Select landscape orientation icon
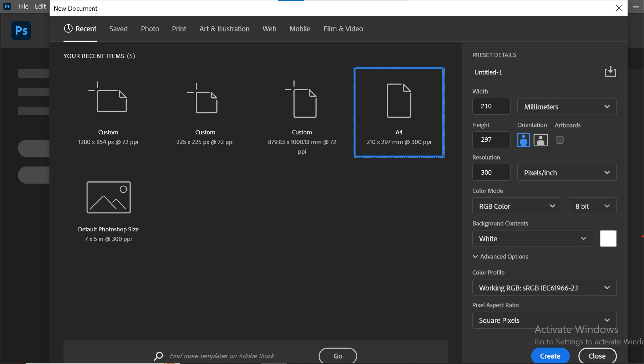 pyautogui.click(x=541, y=140)
